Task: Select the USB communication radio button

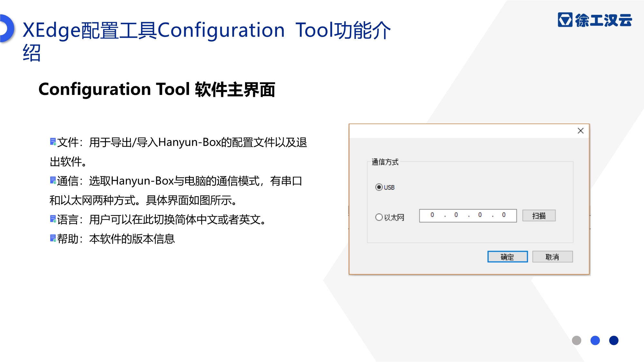Action: [x=379, y=187]
